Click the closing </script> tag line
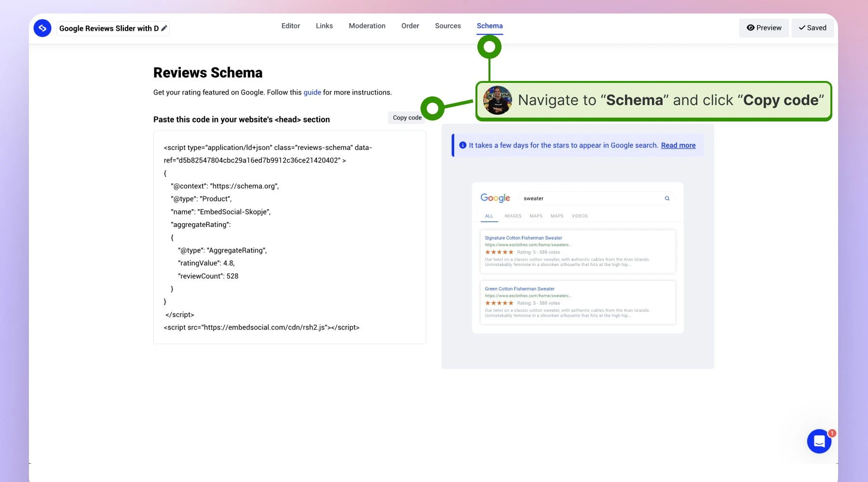Screen dimensions: 868x482 tap(179, 315)
